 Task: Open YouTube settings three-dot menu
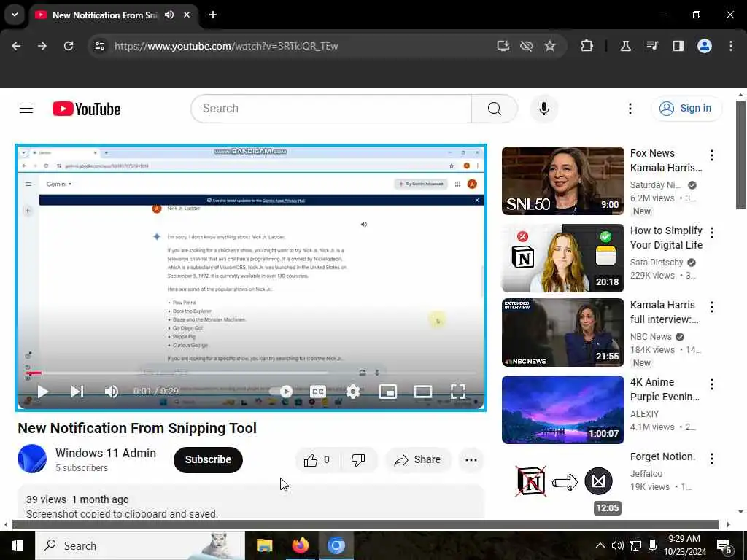click(x=630, y=109)
